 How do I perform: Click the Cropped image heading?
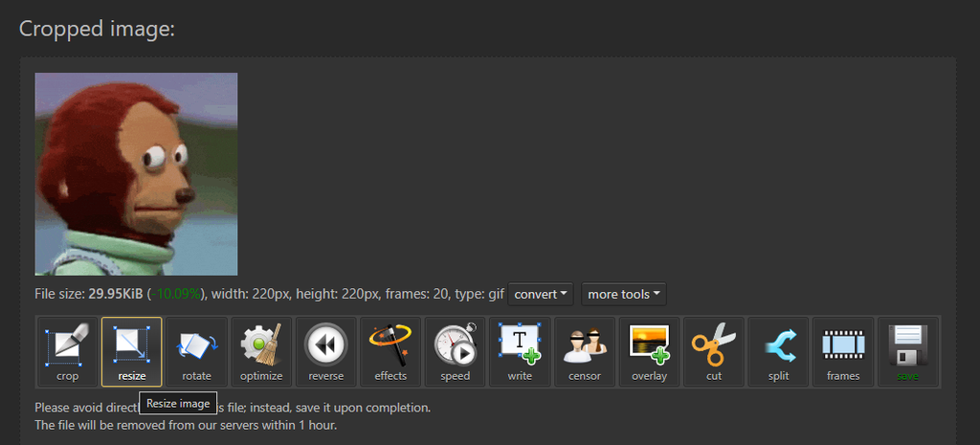tap(97, 29)
